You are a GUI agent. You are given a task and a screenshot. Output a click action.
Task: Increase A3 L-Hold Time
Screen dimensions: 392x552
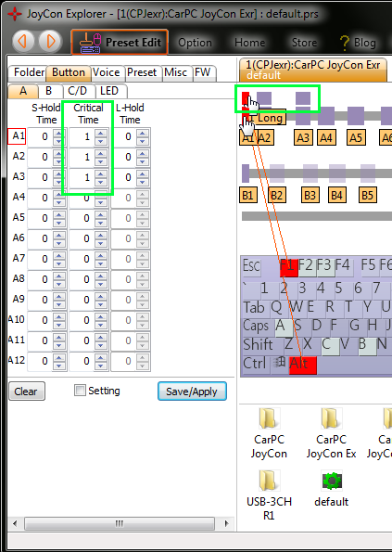[x=142, y=173]
